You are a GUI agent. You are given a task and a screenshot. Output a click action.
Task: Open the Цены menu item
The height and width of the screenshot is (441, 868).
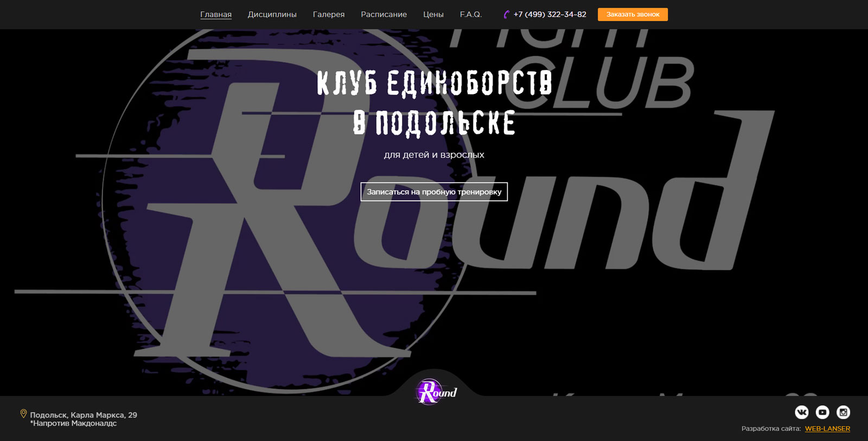click(x=433, y=15)
